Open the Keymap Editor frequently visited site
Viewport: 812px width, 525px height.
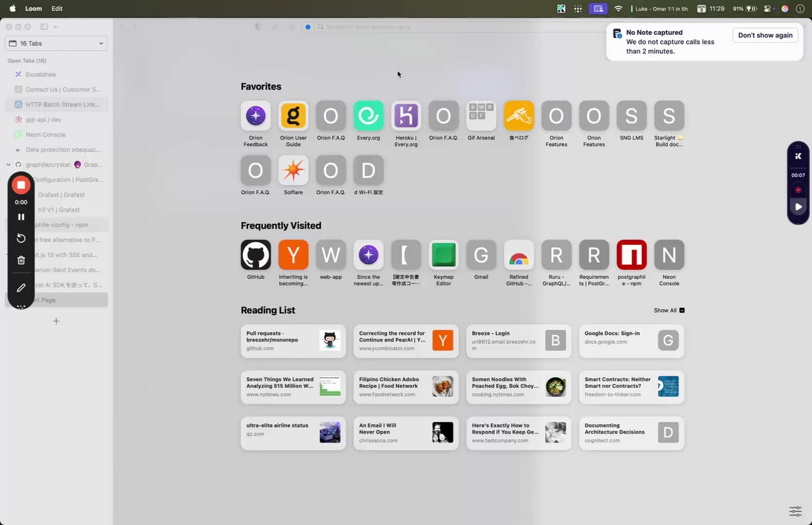tap(443, 263)
